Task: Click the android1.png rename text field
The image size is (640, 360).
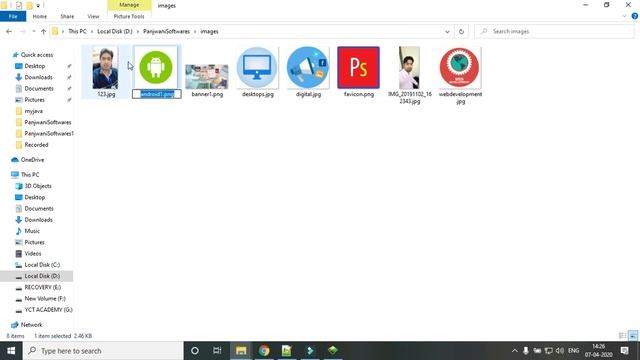Action: [x=157, y=94]
